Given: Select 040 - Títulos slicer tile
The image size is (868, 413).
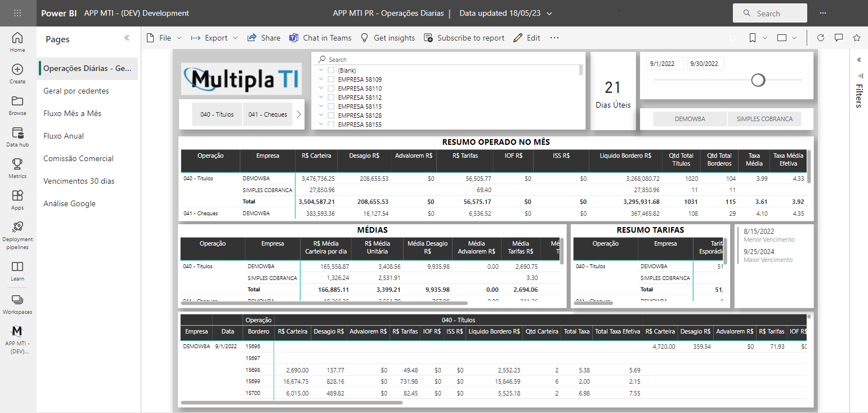Looking at the screenshot, I should pos(217,114).
